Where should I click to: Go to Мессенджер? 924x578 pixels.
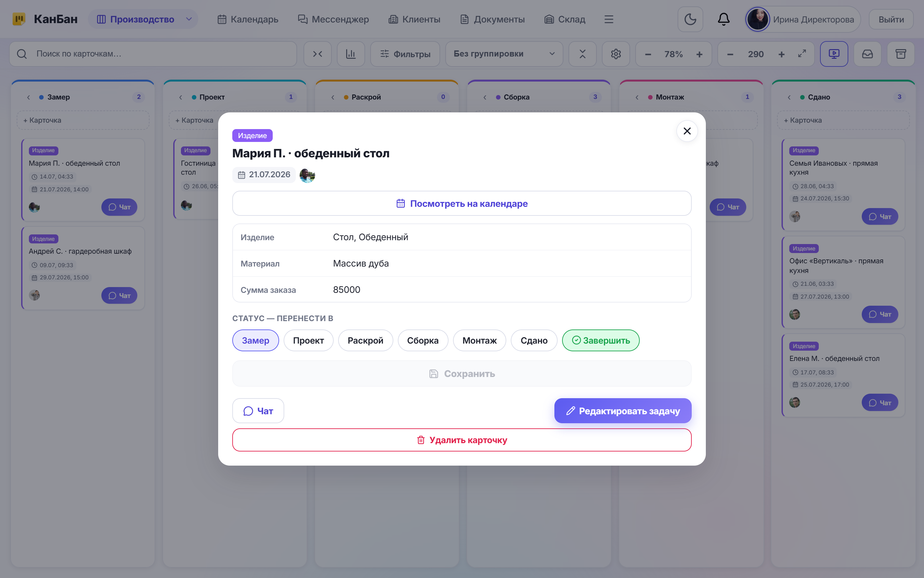(333, 19)
